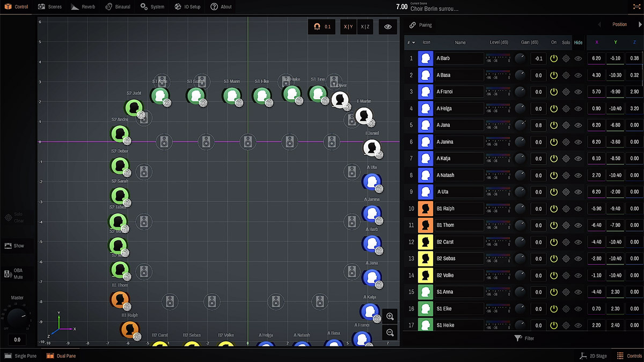Open the IO Setup tab

pos(187,7)
